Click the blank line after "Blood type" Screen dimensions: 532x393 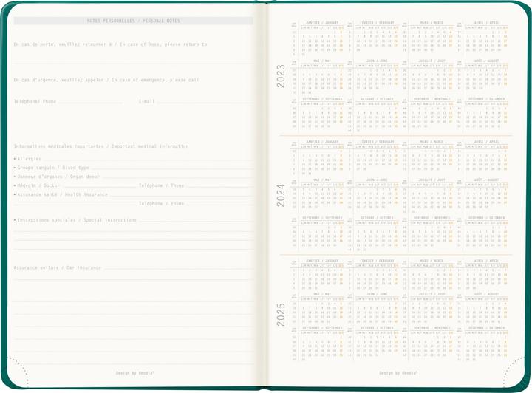[172, 169]
